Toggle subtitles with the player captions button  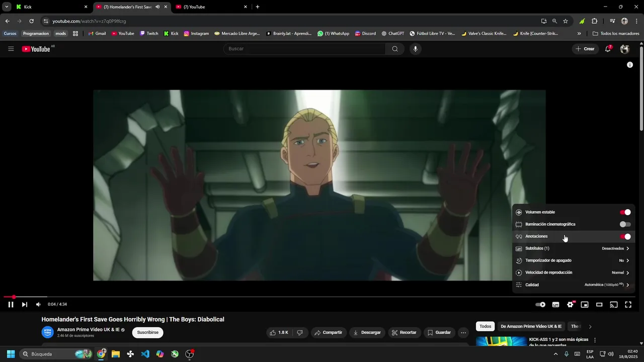click(555, 304)
